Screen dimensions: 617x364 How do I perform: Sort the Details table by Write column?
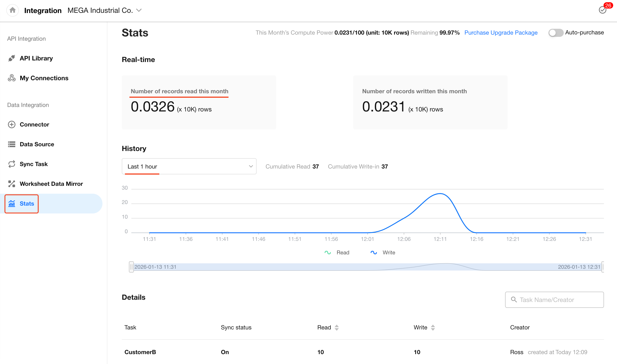pyautogui.click(x=433, y=327)
